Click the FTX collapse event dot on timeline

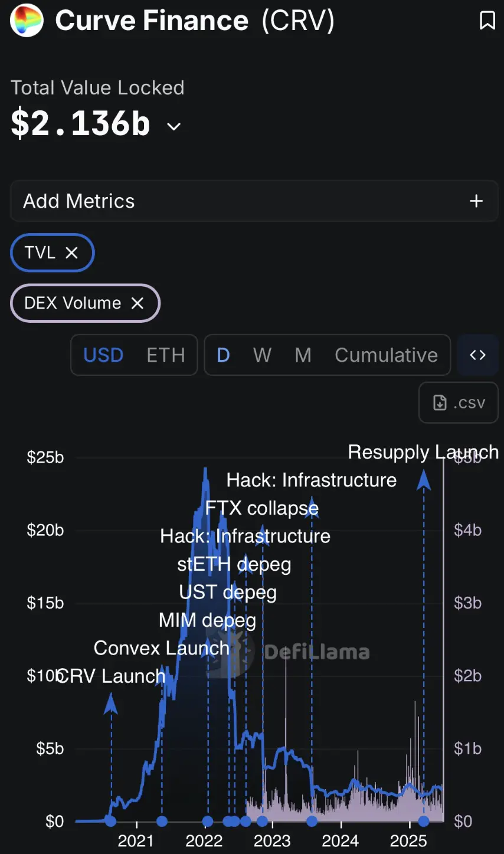pos(262,821)
